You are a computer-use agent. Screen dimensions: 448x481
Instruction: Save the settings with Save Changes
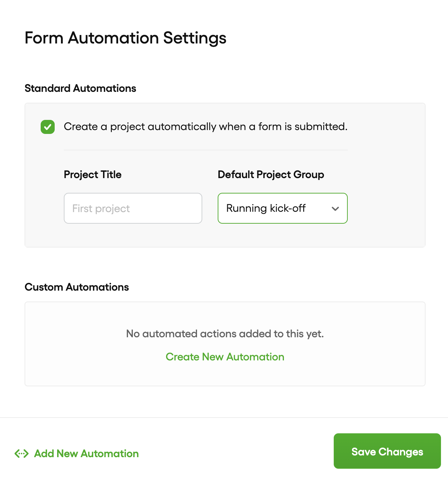tap(387, 451)
